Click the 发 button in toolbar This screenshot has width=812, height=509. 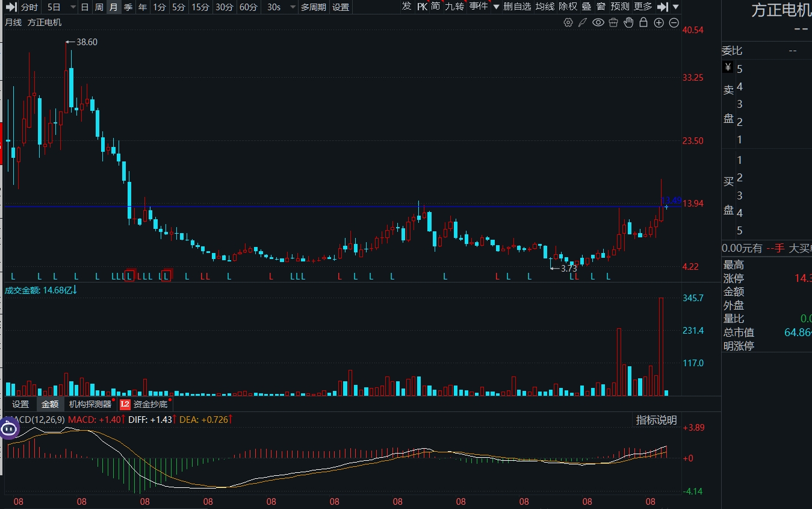pos(407,7)
